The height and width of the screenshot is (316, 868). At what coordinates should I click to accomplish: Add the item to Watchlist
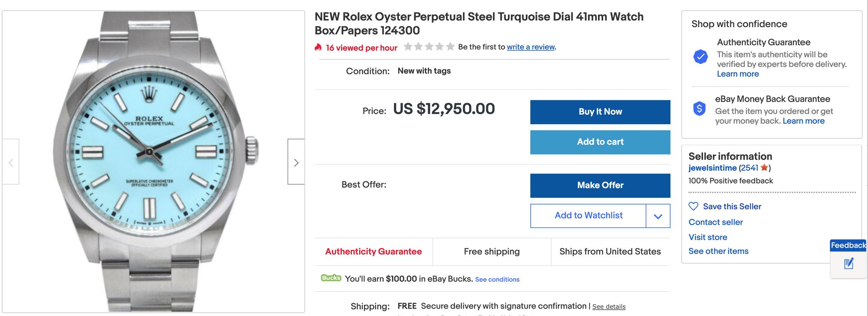pos(588,216)
